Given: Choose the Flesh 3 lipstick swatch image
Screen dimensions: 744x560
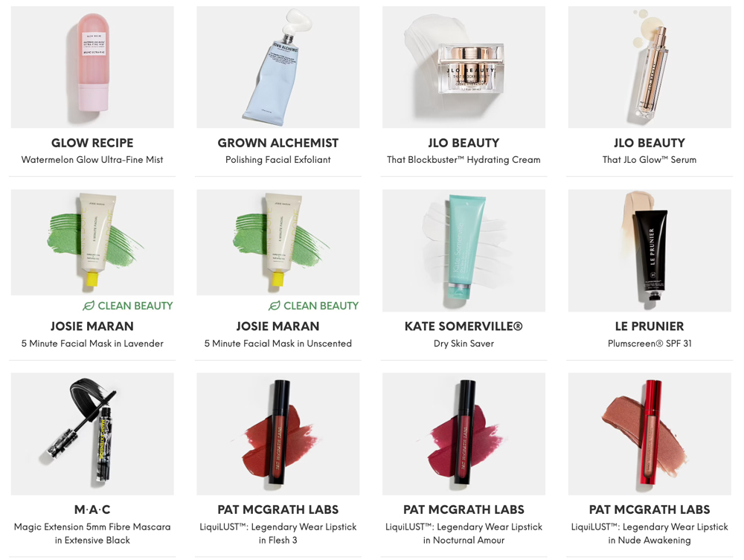Looking at the screenshot, I should (x=278, y=434).
